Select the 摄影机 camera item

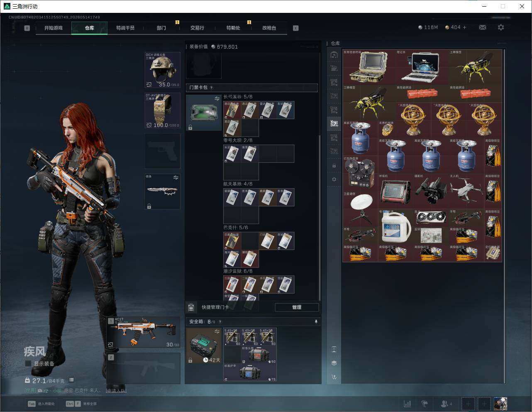[431, 191]
